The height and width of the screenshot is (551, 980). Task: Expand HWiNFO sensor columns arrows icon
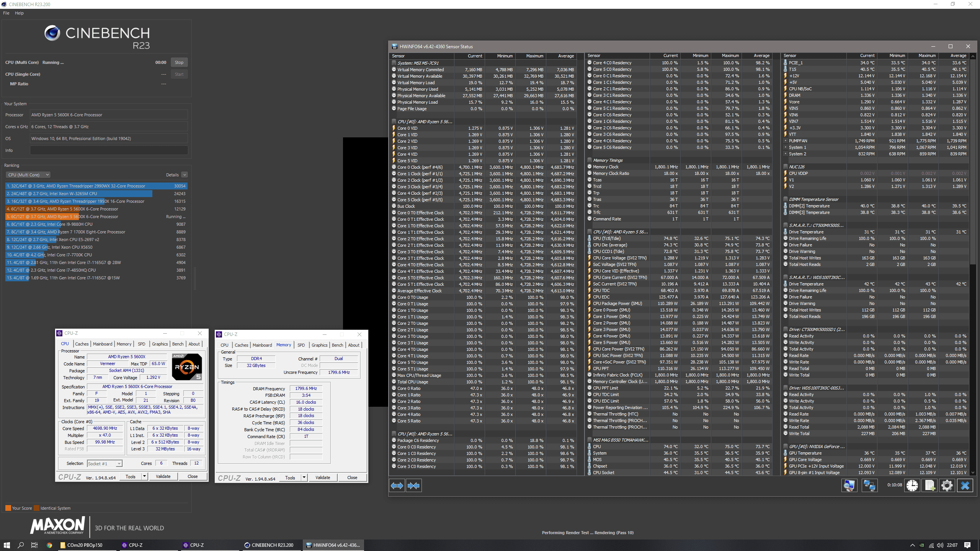pyautogui.click(x=397, y=486)
